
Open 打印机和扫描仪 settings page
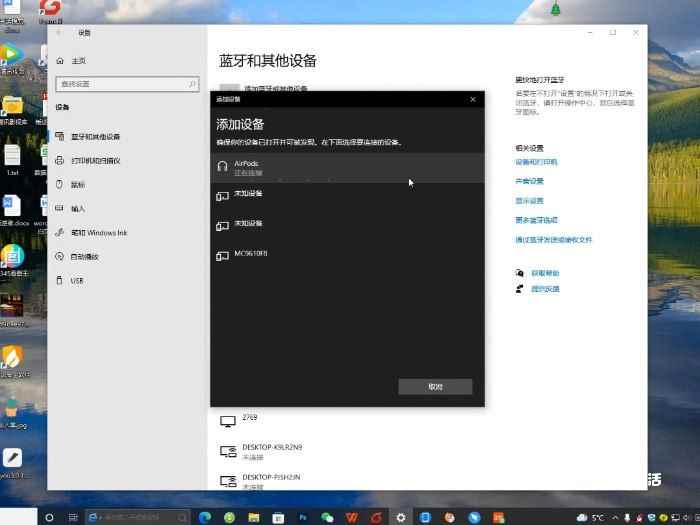(127, 161)
